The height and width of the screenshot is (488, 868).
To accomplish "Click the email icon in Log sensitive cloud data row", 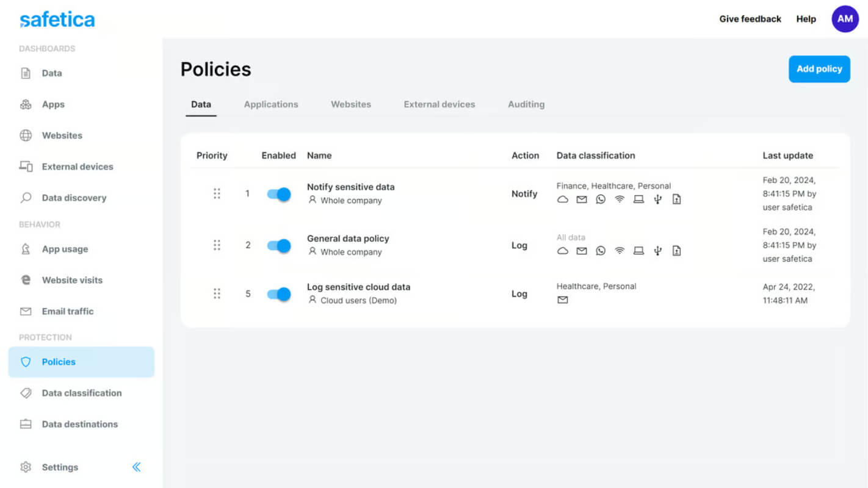I will click(x=563, y=300).
